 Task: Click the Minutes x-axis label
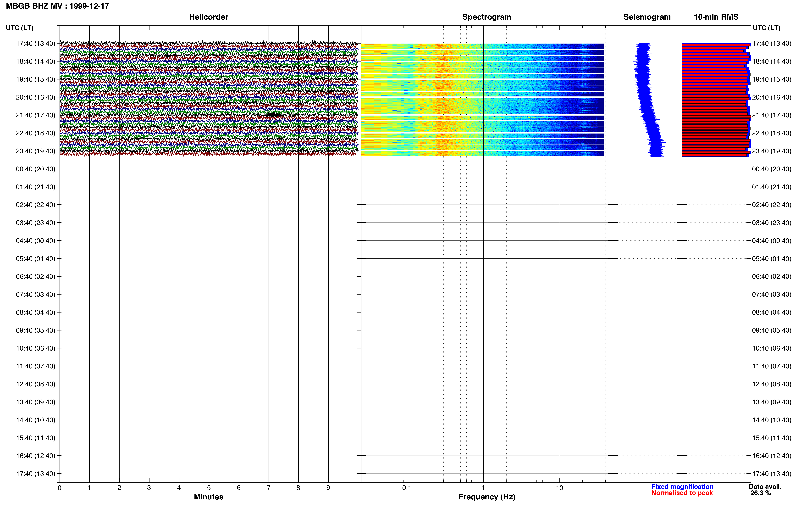[x=209, y=497]
